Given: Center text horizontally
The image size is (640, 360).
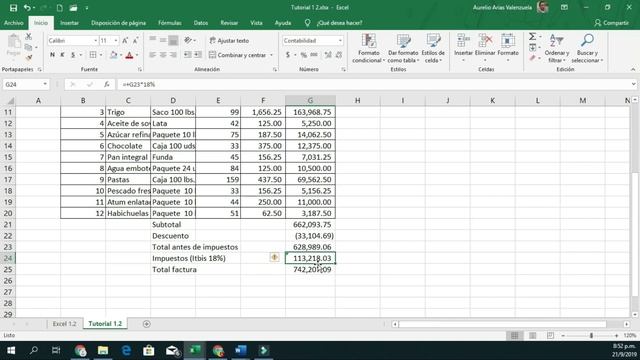Looking at the screenshot, I should tap(163, 55).
